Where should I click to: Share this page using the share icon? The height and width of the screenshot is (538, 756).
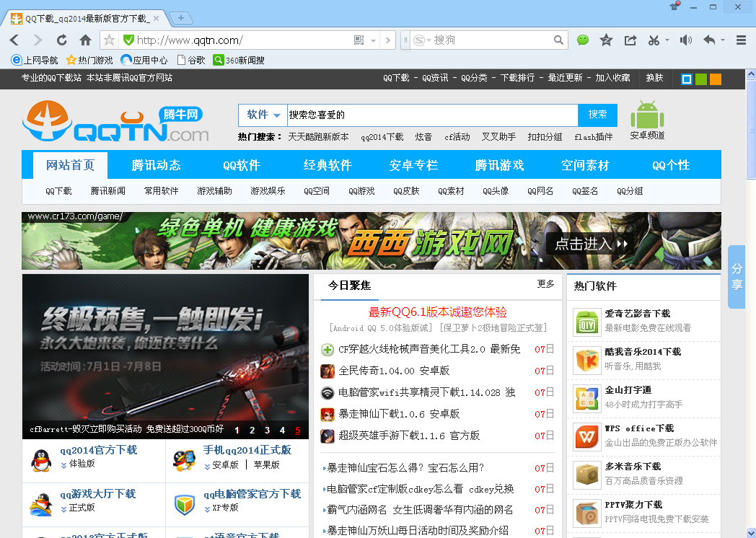point(629,40)
